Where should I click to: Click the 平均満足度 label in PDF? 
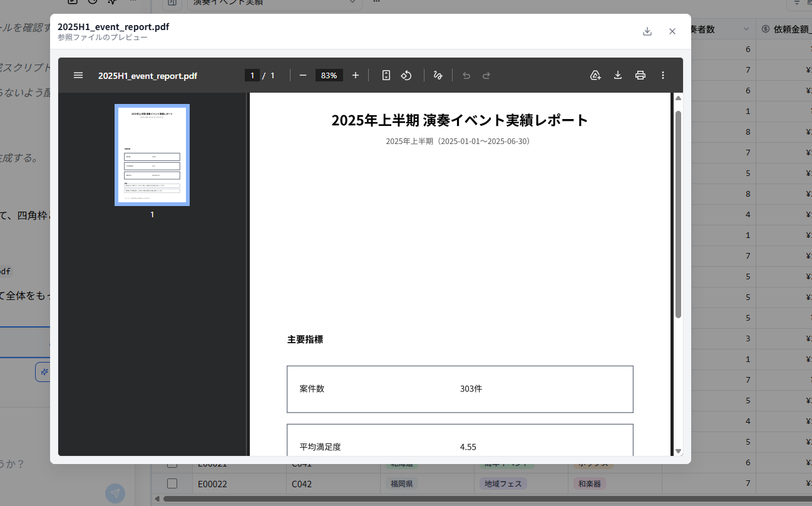pos(321,447)
